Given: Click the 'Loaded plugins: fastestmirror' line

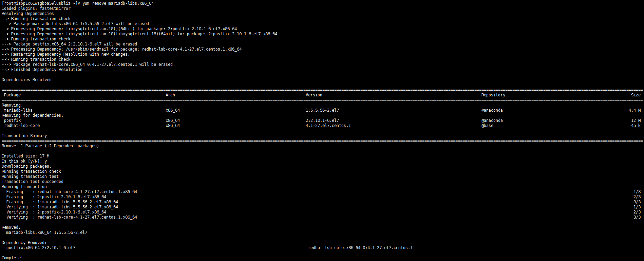Looking at the screenshot, I should coord(36,8).
